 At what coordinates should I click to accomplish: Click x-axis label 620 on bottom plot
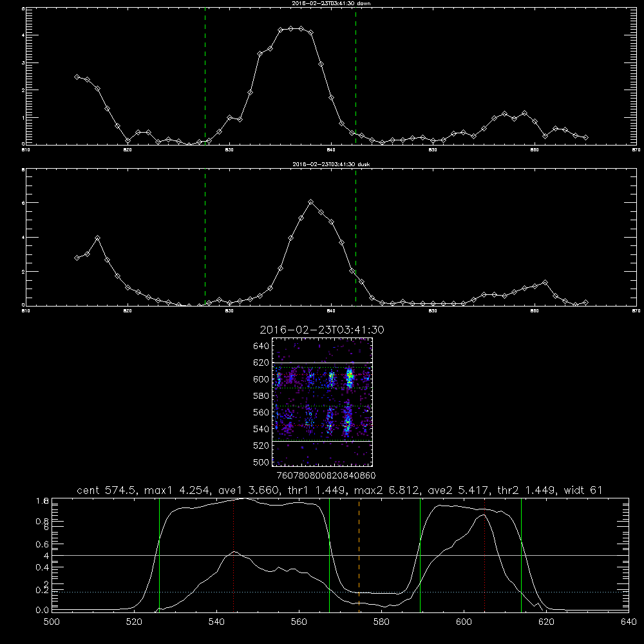pyautogui.click(x=546, y=622)
